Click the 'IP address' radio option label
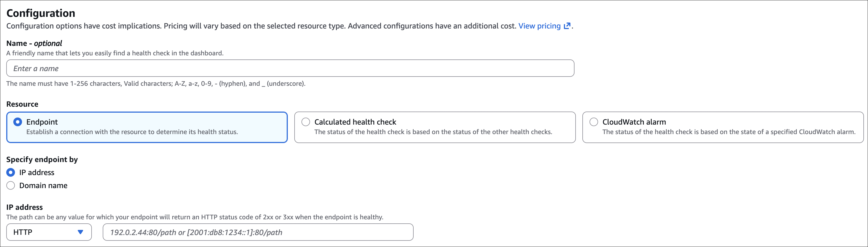Screen dimensions: 868x247 (37, 172)
